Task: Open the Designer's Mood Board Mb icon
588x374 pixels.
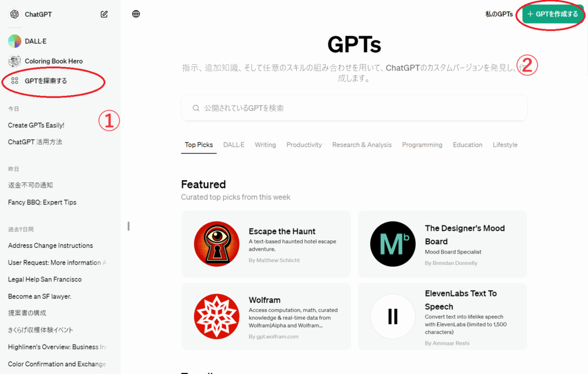Action: tap(393, 244)
